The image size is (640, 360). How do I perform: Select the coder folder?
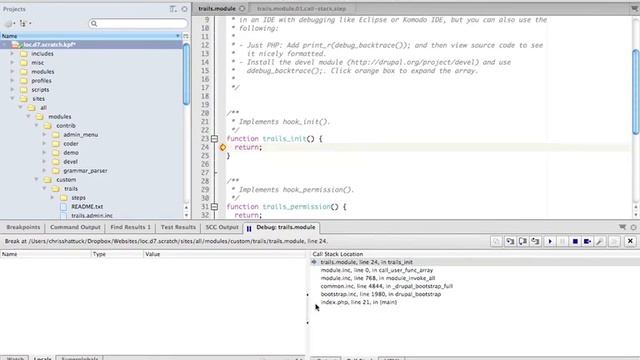tap(71, 144)
